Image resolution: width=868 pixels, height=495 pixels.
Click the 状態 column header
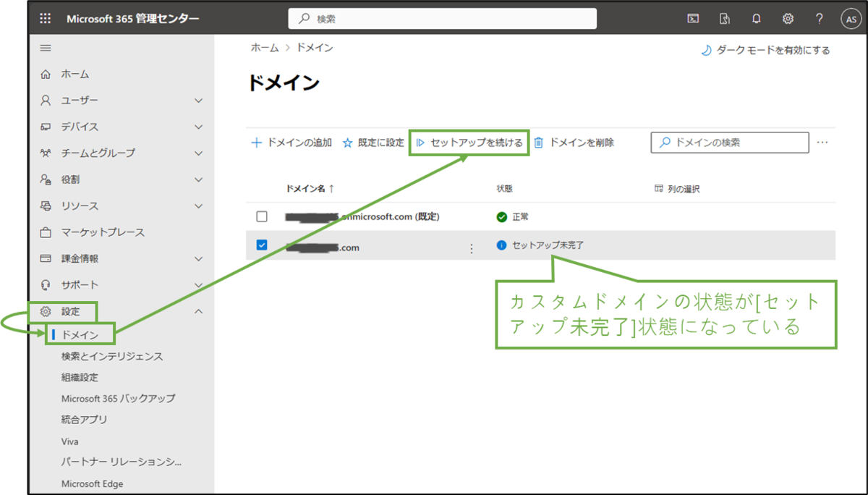[504, 189]
